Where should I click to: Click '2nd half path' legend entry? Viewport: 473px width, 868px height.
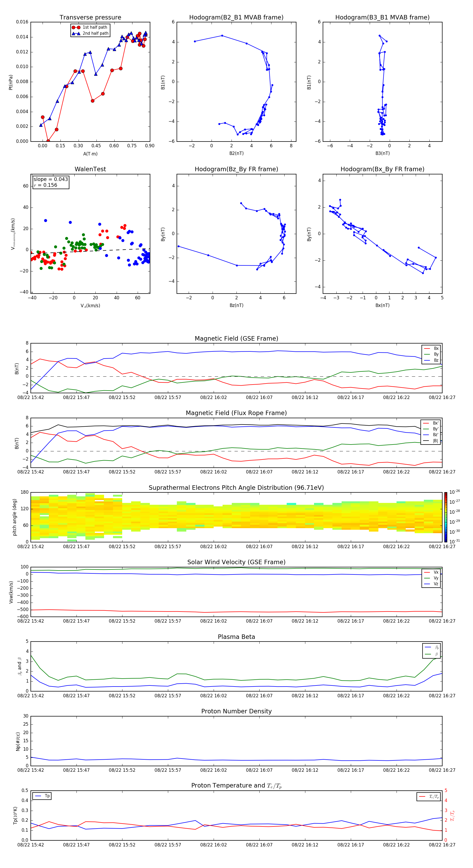[x=90, y=33]
